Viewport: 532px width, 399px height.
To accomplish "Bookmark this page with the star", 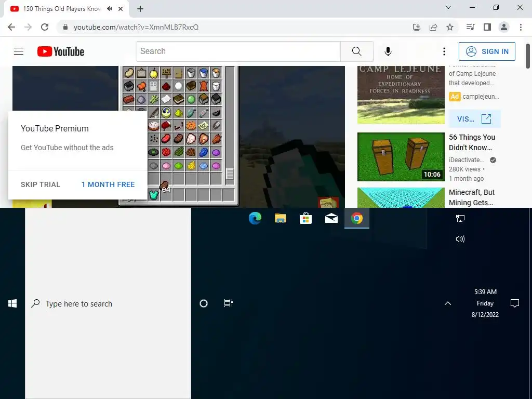I will tap(450, 27).
